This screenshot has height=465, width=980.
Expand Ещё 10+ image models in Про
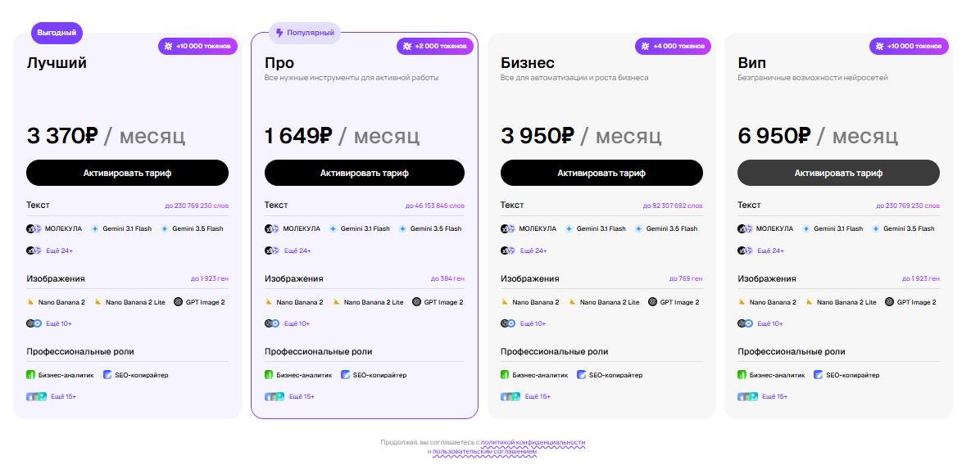tap(297, 323)
